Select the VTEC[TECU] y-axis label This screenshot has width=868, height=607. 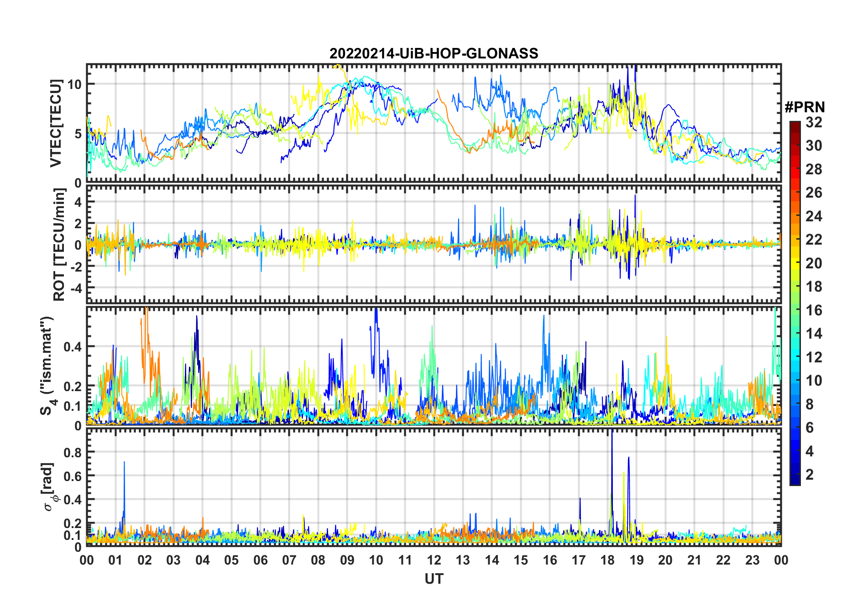[55, 123]
